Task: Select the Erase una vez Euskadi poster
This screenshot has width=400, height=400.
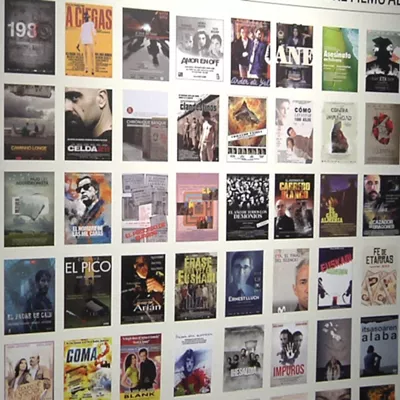Action: [x=196, y=286]
